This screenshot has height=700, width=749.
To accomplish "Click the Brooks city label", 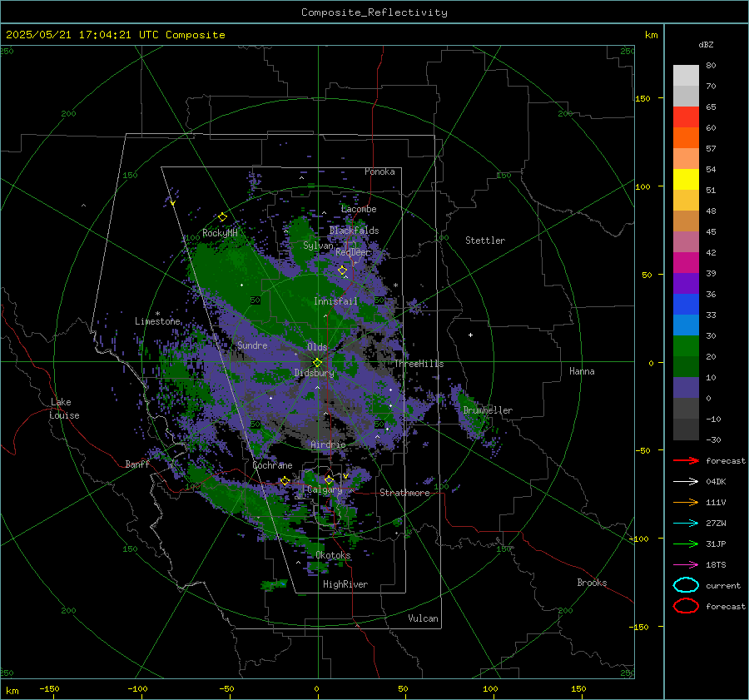I will tap(592, 583).
